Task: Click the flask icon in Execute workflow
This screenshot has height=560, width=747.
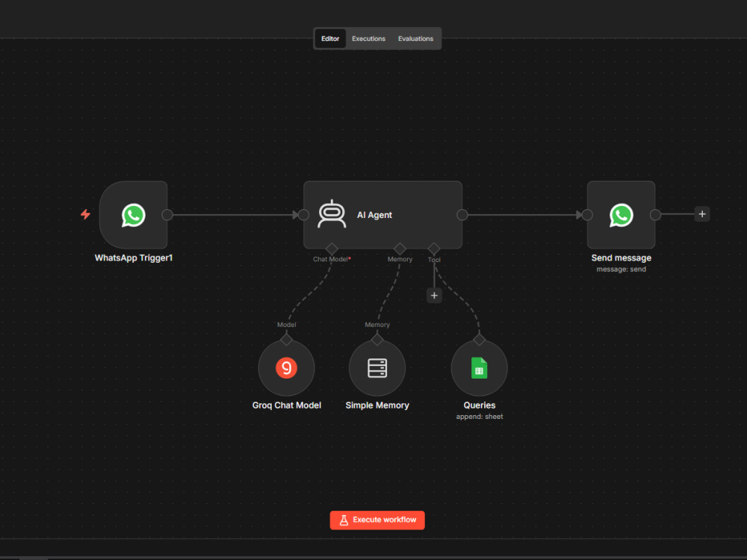Action: 344,520
